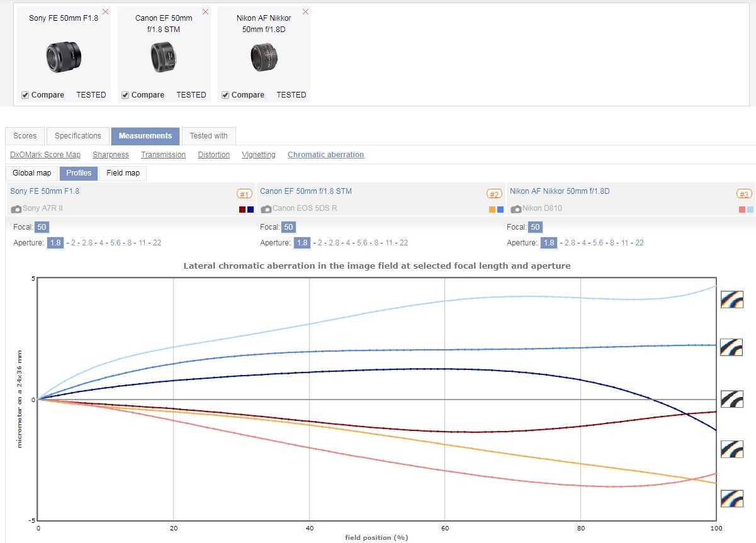Set Sony aperture to 22
Image resolution: width=756 pixels, height=543 pixels.
157,243
